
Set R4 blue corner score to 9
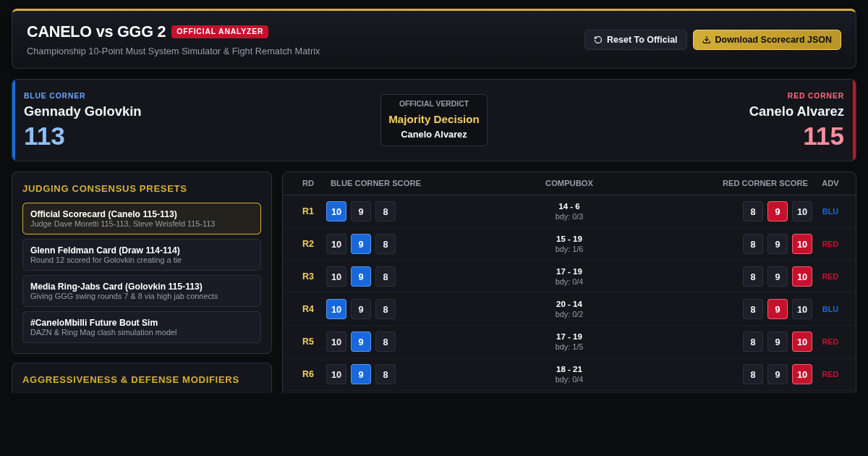point(361,309)
